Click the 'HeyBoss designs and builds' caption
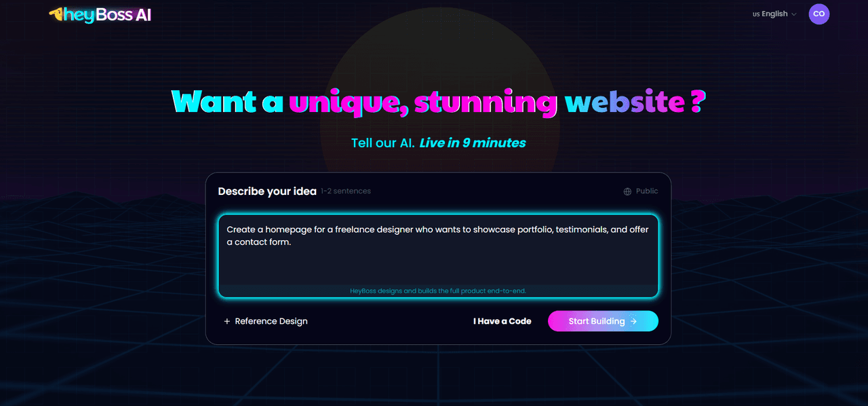This screenshot has width=868, height=406. click(438, 291)
